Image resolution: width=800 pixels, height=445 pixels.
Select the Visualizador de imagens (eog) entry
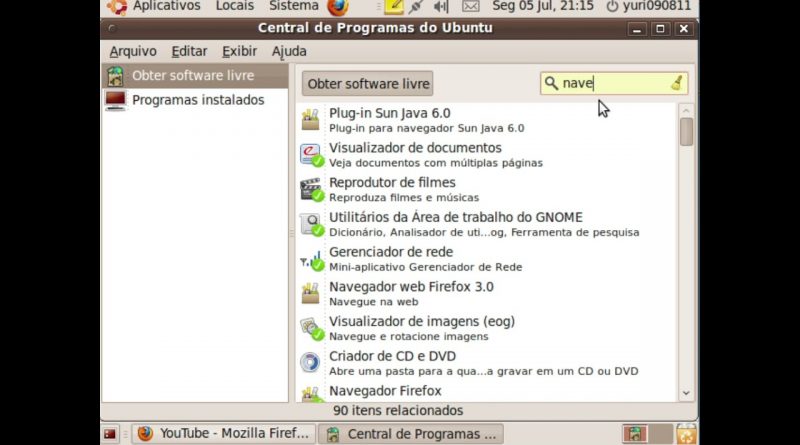tap(487, 328)
